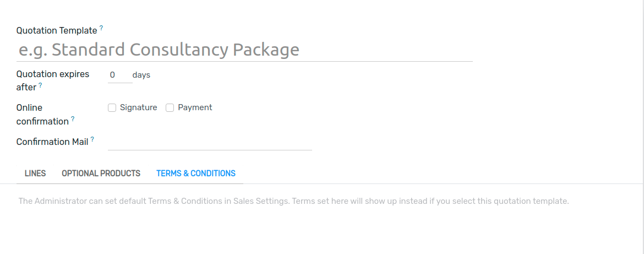The image size is (644, 254).
Task: Enable the Payment checkbox
Action: click(170, 108)
